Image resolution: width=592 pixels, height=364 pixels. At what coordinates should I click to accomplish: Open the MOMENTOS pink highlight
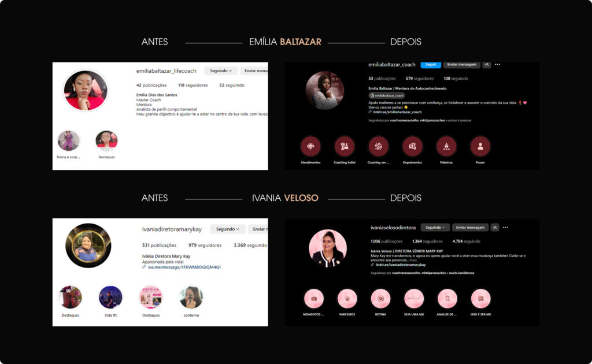[x=314, y=298]
